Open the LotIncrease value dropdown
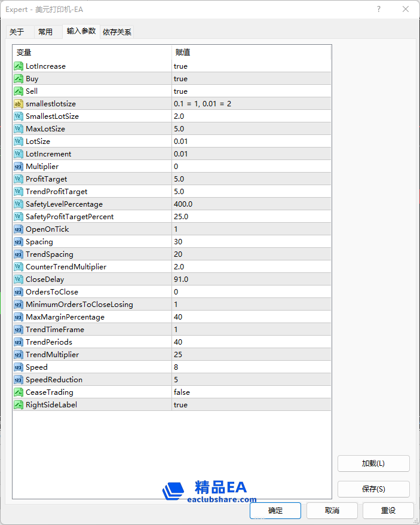 tap(251, 66)
